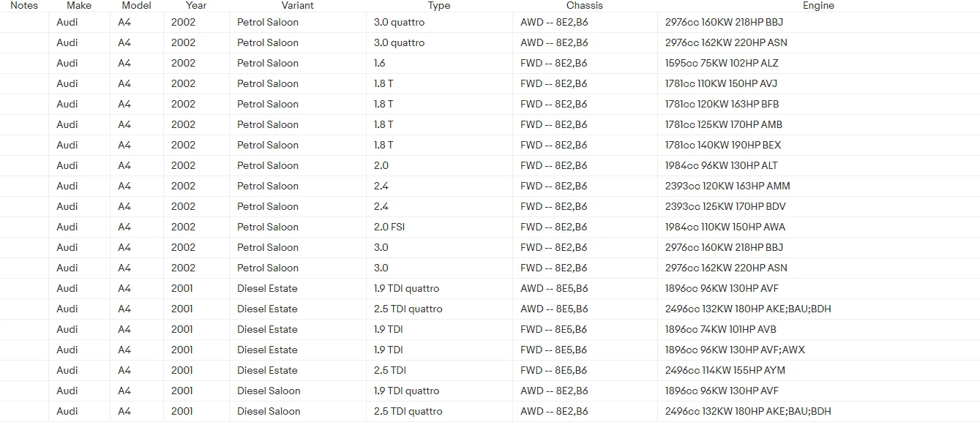Select the 2.0 FSI type cell
The width and height of the screenshot is (980, 422).
click(x=389, y=227)
